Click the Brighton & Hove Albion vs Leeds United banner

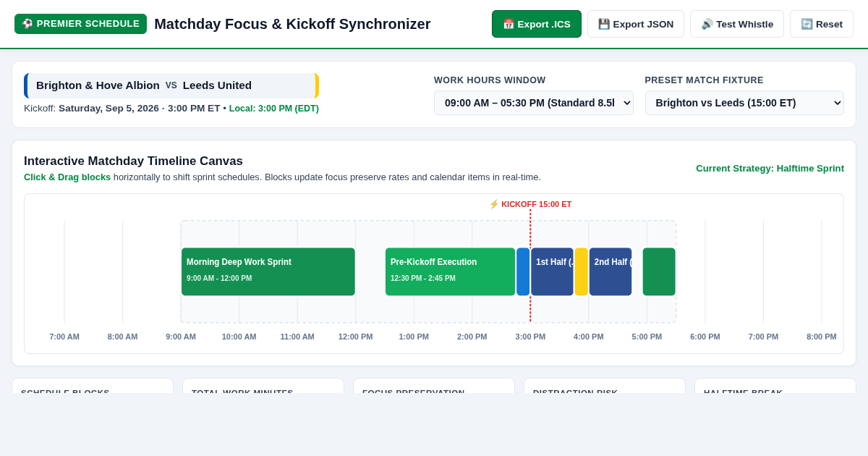171,85
